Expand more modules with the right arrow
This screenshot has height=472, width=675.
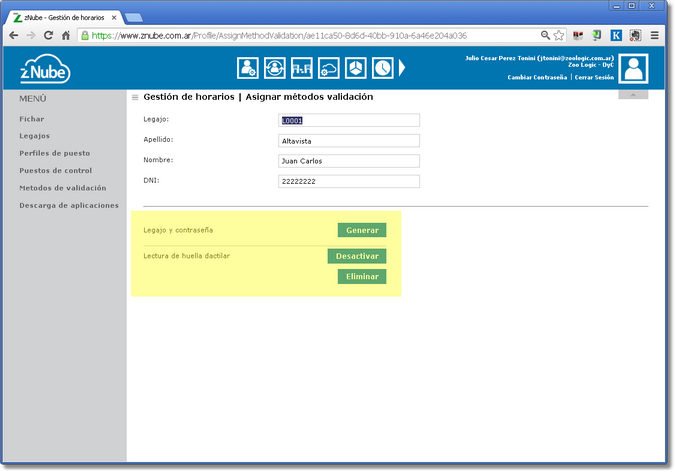point(403,68)
